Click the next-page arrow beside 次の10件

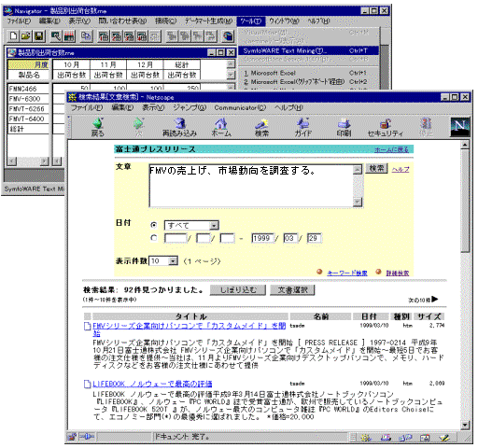click(435, 300)
